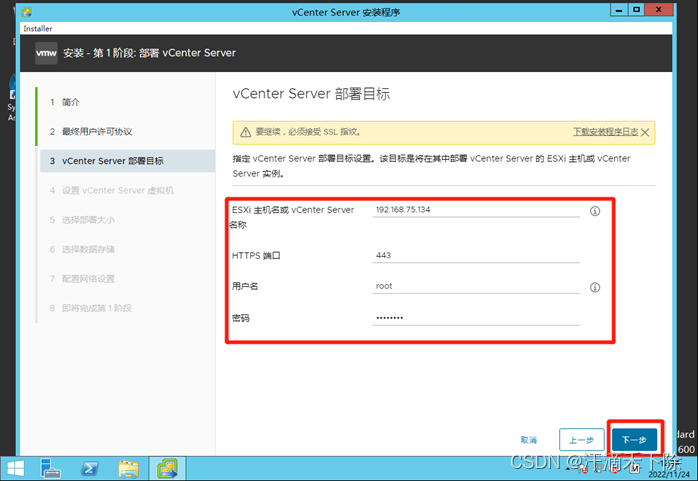Launch PowerShell from the taskbar
This screenshot has width=698, height=481.
[x=89, y=469]
